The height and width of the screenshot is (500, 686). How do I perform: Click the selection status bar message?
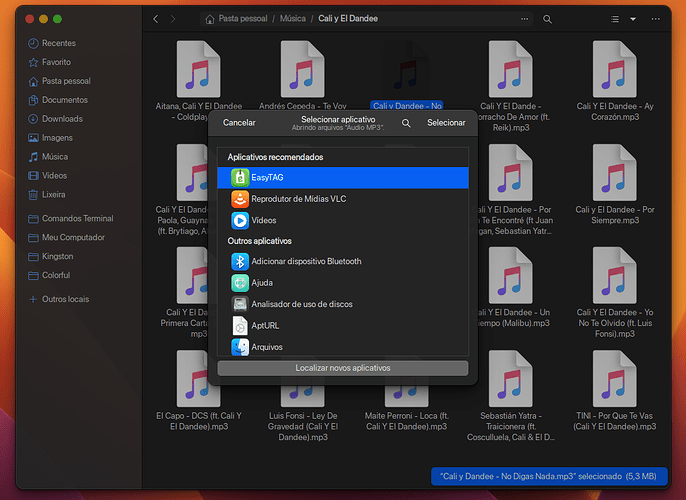coord(549,476)
